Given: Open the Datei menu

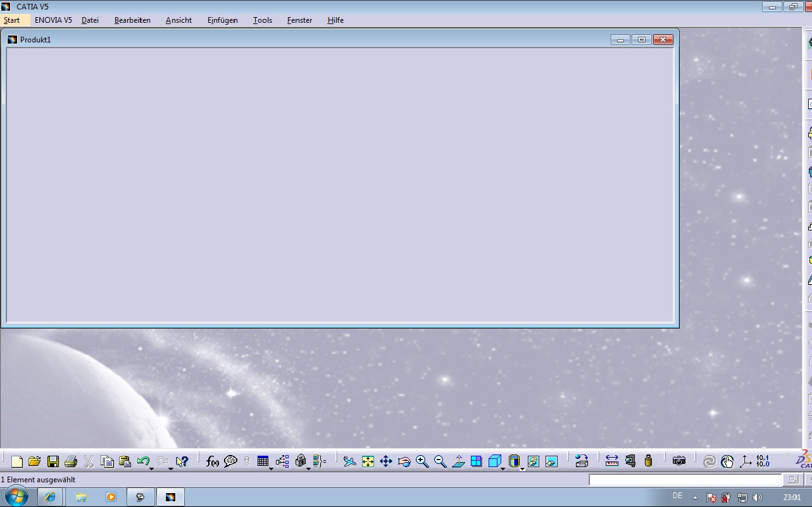Looking at the screenshot, I should (x=90, y=20).
